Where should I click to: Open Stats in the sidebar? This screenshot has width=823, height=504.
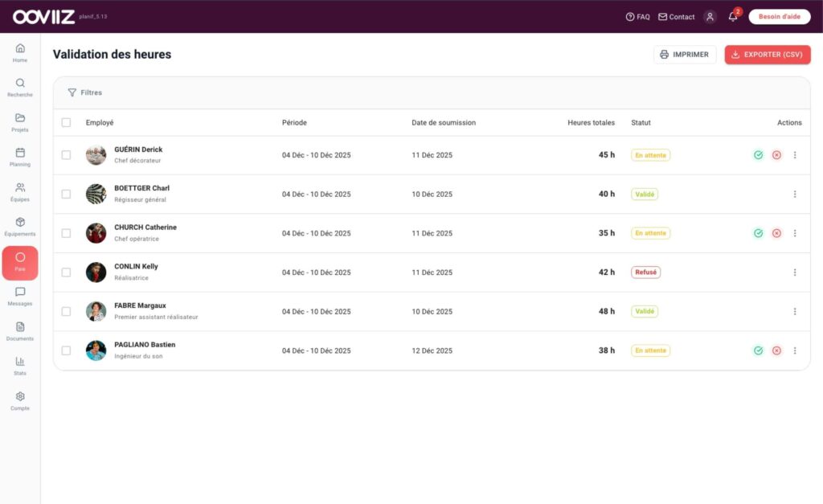(x=20, y=366)
